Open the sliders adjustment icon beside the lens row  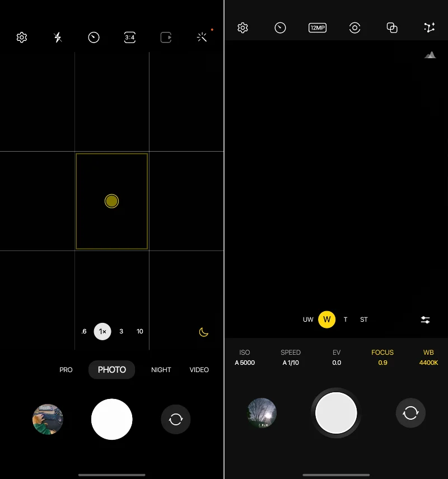click(426, 320)
